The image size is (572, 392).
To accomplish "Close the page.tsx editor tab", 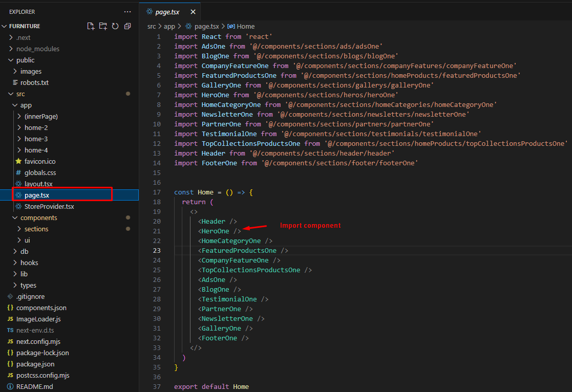I will click(193, 12).
